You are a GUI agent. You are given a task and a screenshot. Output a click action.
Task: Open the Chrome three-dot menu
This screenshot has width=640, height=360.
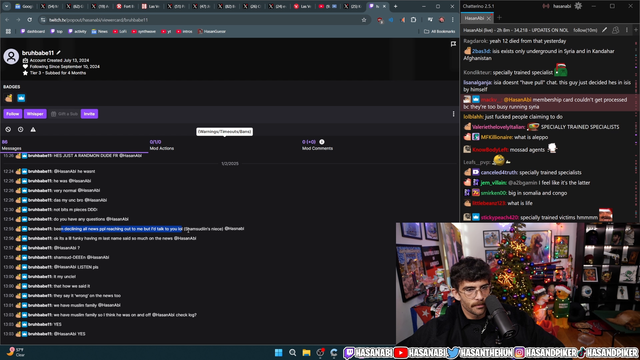[x=453, y=20]
